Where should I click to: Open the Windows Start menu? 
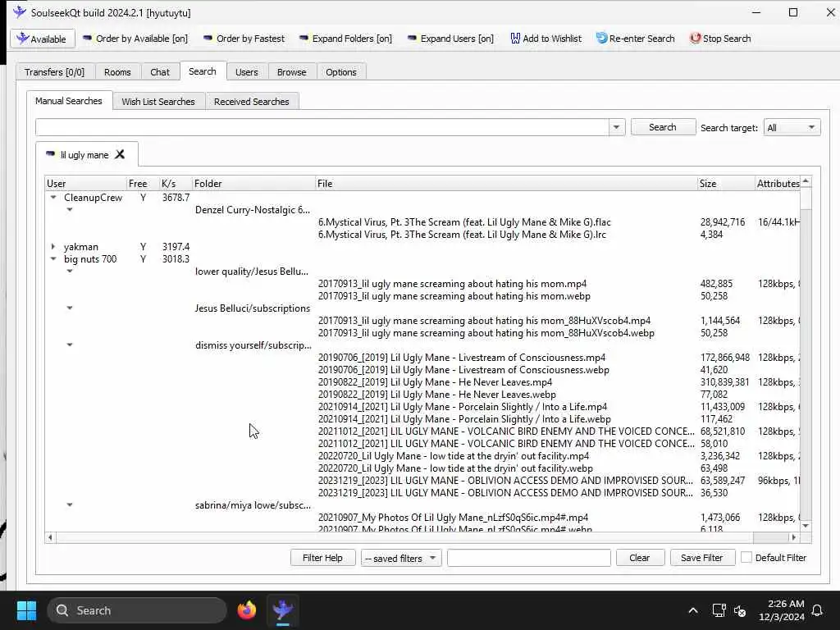[x=26, y=610]
